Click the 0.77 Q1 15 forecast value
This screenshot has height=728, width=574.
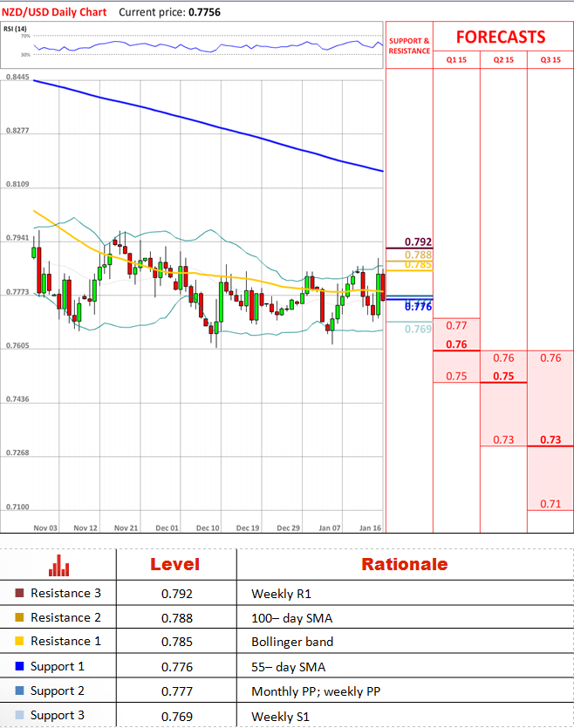pos(456,325)
